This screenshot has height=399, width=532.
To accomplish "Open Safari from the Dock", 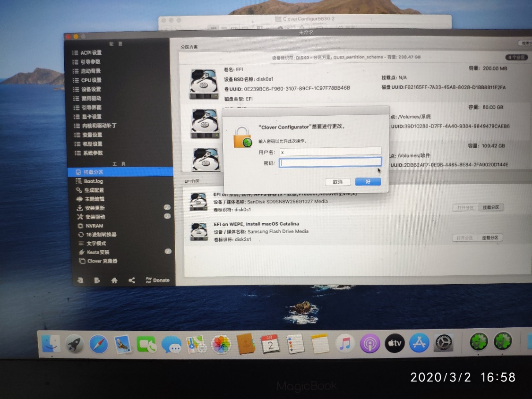I will coord(99,344).
